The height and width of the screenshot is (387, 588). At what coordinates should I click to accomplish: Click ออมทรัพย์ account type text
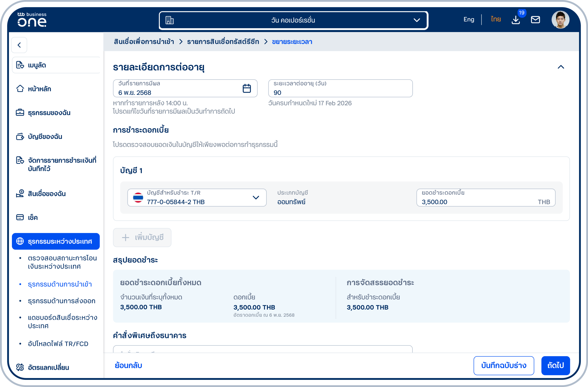(x=291, y=202)
